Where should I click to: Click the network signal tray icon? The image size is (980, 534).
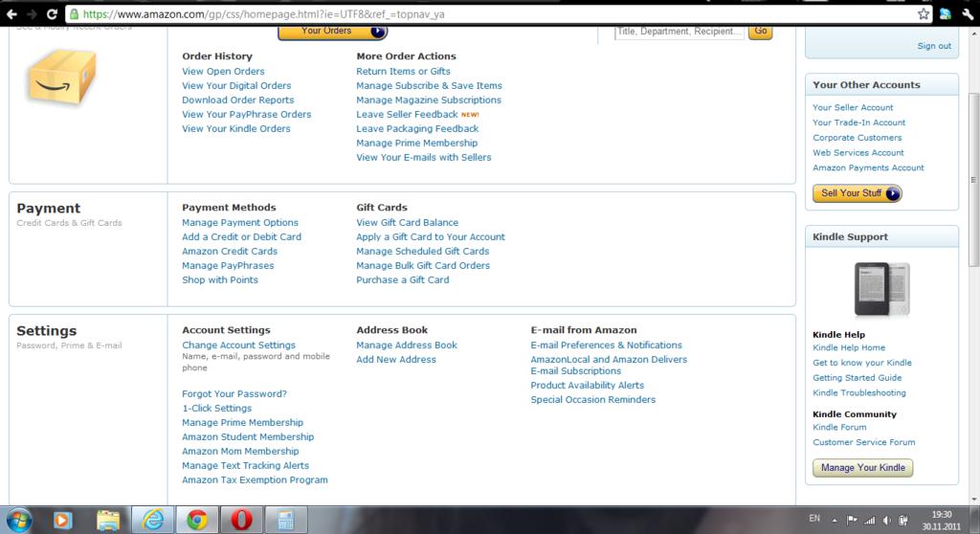pos(869,521)
